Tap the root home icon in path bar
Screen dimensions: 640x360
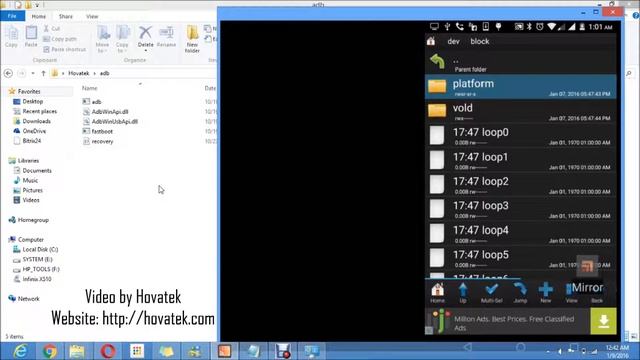(431, 41)
